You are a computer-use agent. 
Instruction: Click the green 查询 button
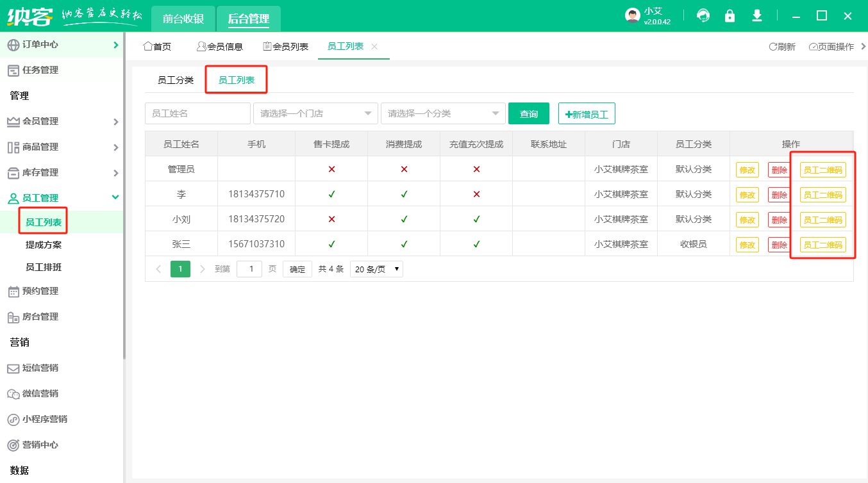pyautogui.click(x=529, y=114)
